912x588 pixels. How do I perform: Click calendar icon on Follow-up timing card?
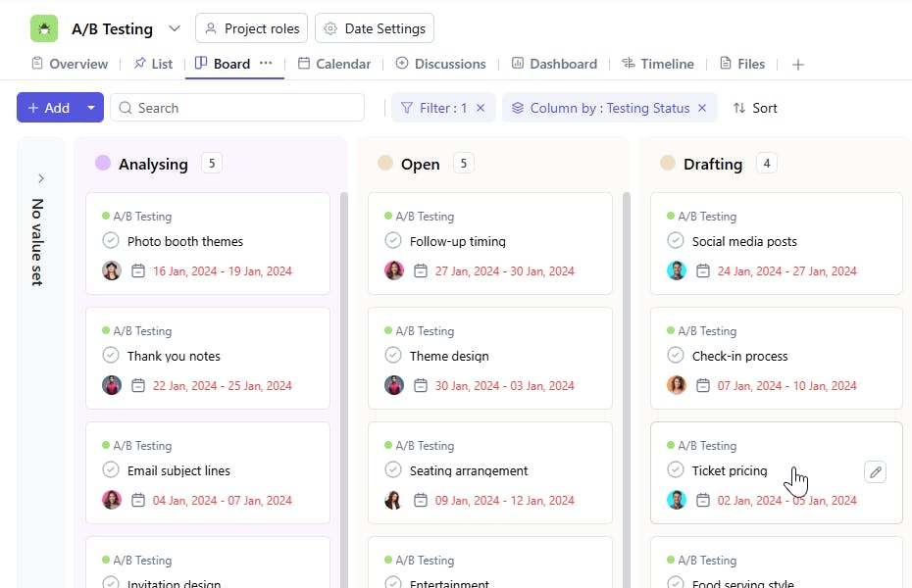pyautogui.click(x=421, y=271)
